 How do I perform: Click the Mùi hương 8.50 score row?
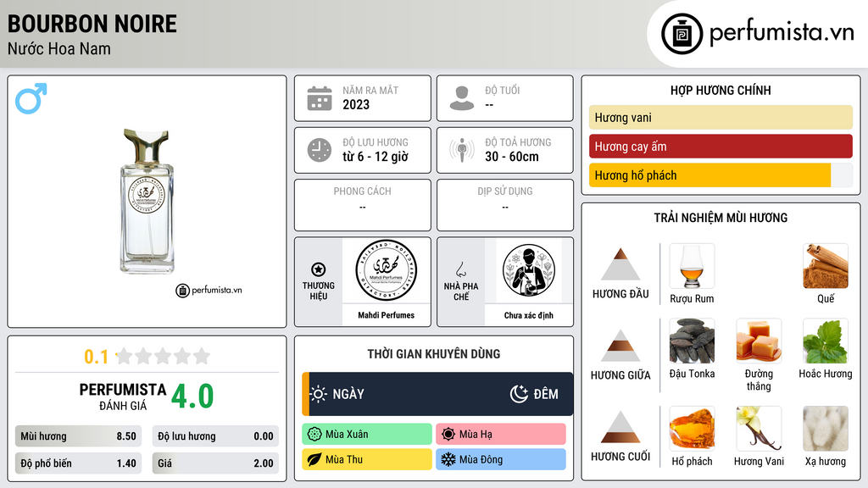click(x=78, y=436)
